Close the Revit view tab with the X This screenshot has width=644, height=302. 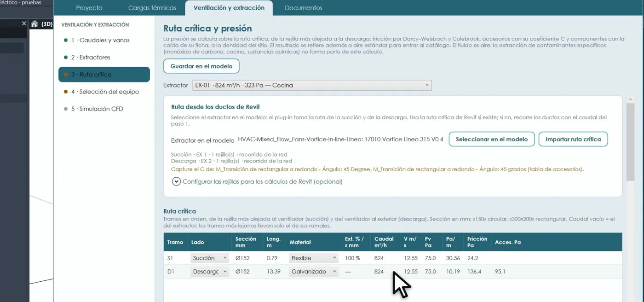(24, 23)
